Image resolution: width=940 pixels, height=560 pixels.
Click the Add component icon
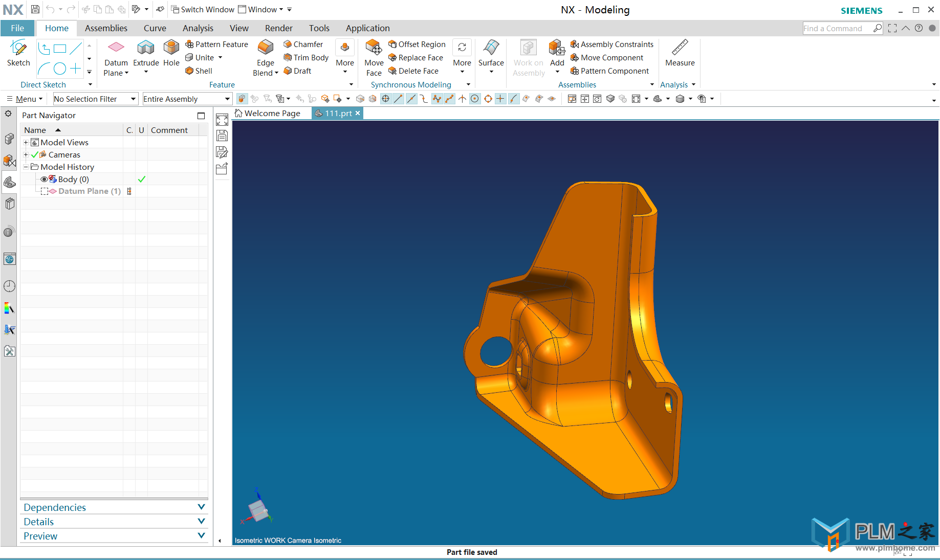[557, 48]
